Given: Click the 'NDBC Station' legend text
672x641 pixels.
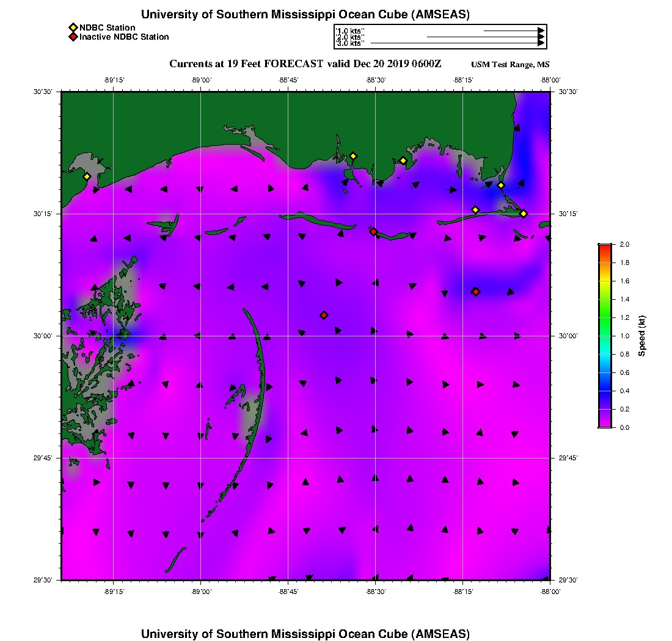Looking at the screenshot, I should point(108,28).
